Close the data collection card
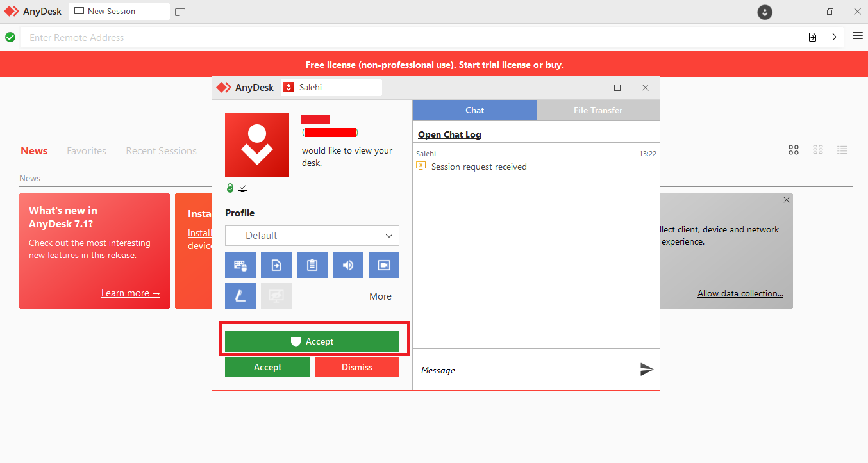The image size is (868, 463). (787, 200)
